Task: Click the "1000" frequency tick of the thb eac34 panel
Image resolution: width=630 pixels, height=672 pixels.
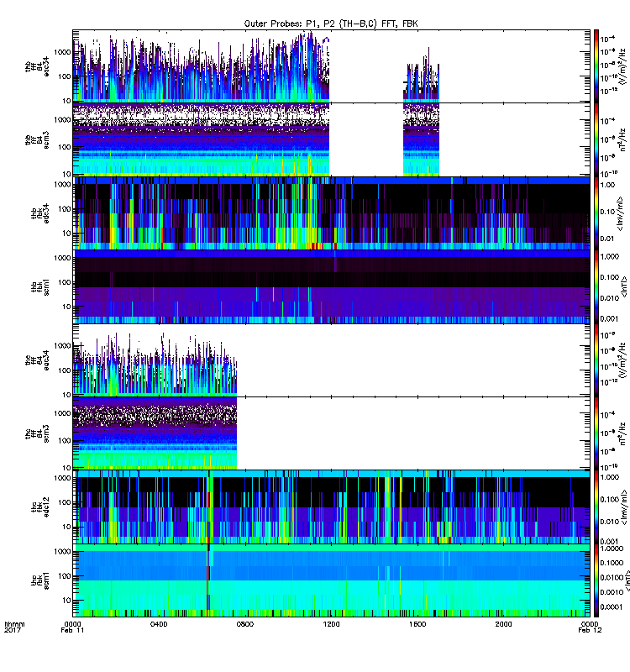Action: click(x=62, y=52)
